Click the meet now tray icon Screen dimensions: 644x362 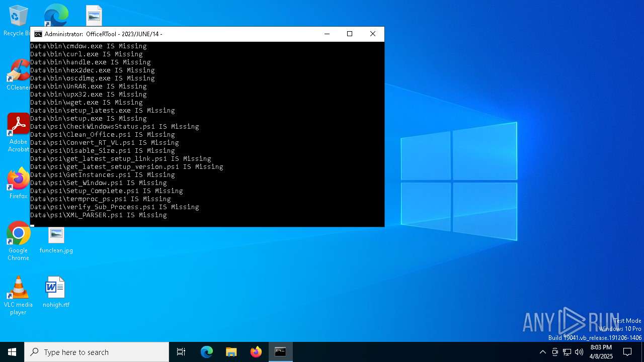(555, 352)
